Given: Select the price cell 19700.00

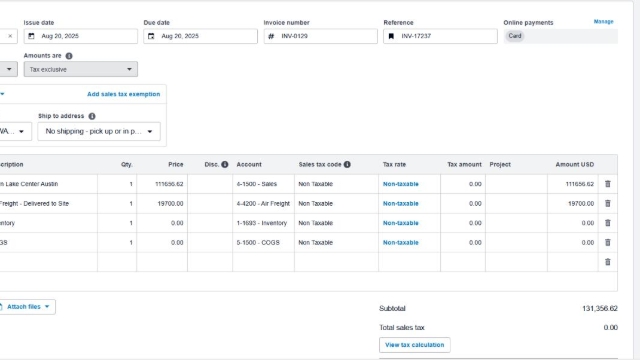Looking at the screenshot, I should (x=162, y=204).
